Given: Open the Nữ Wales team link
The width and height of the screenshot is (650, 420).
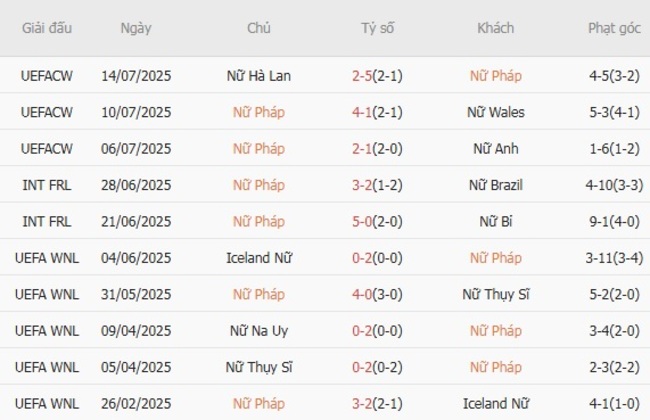Looking at the screenshot, I should (x=496, y=112).
